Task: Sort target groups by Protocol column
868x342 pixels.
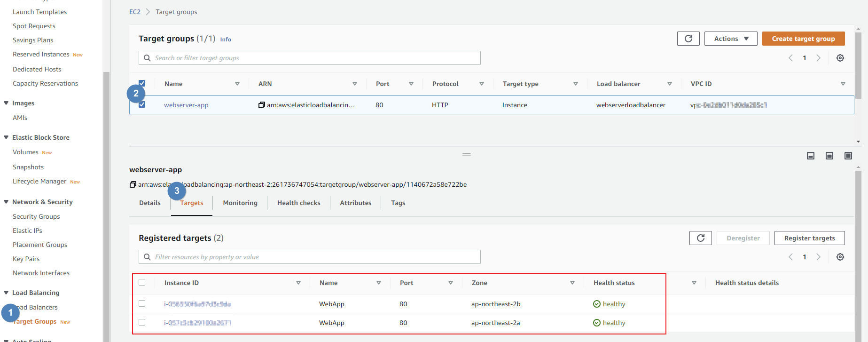Action: [482, 84]
